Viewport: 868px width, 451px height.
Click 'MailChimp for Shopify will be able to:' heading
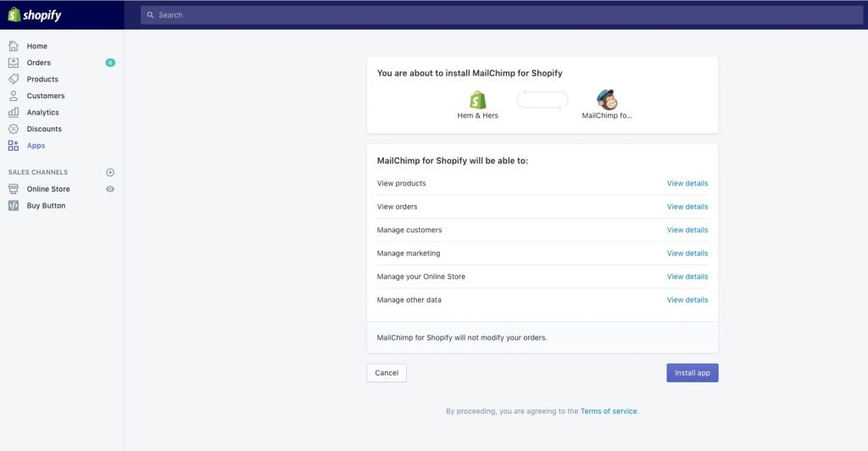(x=453, y=160)
